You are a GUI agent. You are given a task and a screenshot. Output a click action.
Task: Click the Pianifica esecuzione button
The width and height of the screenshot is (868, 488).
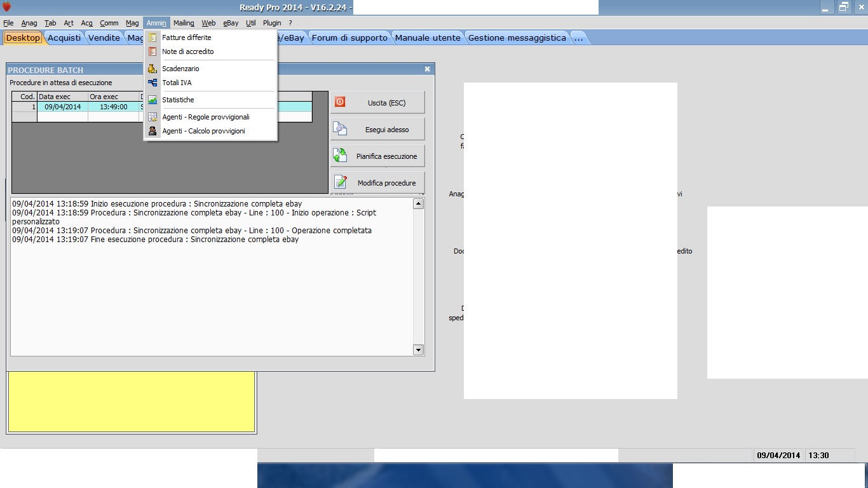pyautogui.click(x=377, y=156)
